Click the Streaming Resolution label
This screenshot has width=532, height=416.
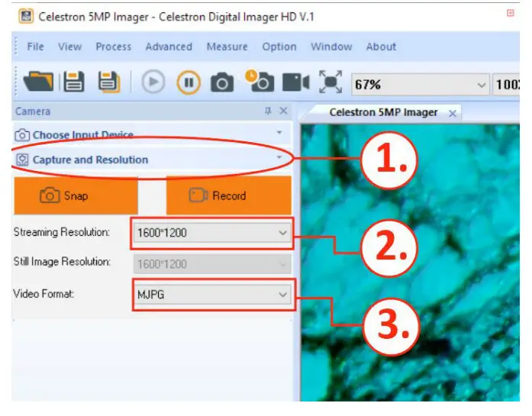pyautogui.click(x=61, y=232)
